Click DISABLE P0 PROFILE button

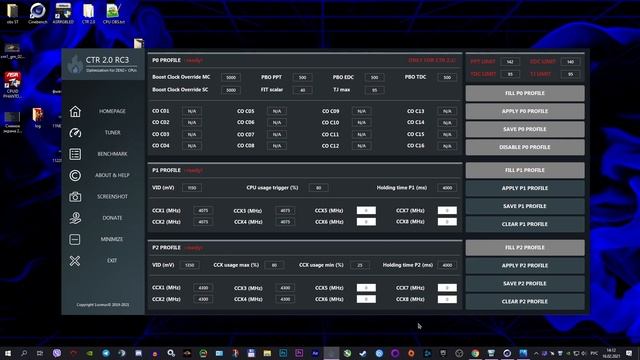coord(525,147)
